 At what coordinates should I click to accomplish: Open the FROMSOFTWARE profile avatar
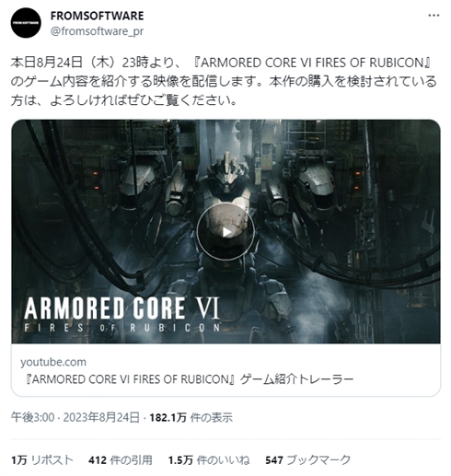pos(26,23)
